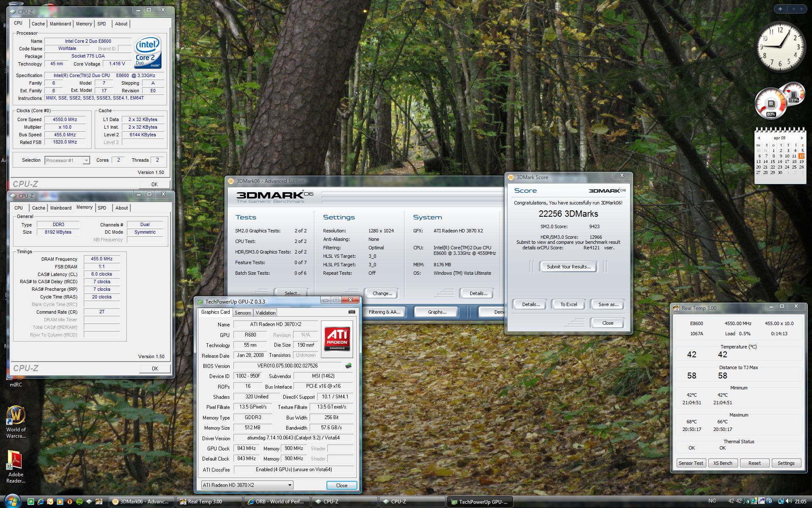Click the 22256 3DMarks score text
The image size is (812, 508).
[x=568, y=214]
